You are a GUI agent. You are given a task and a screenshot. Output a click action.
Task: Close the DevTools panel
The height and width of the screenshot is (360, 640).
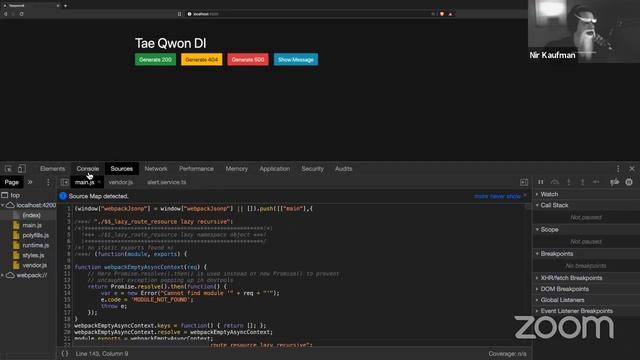click(x=632, y=169)
